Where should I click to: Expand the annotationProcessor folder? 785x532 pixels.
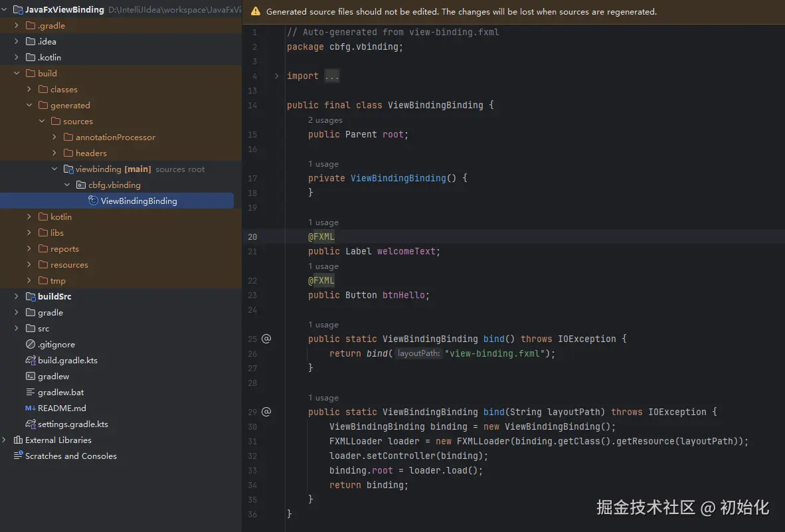tap(54, 137)
